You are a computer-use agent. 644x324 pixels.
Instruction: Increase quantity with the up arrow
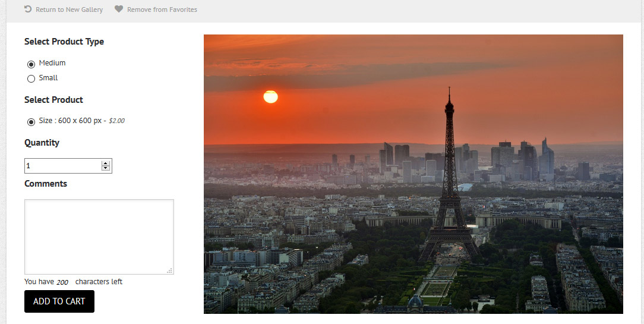tap(106, 163)
